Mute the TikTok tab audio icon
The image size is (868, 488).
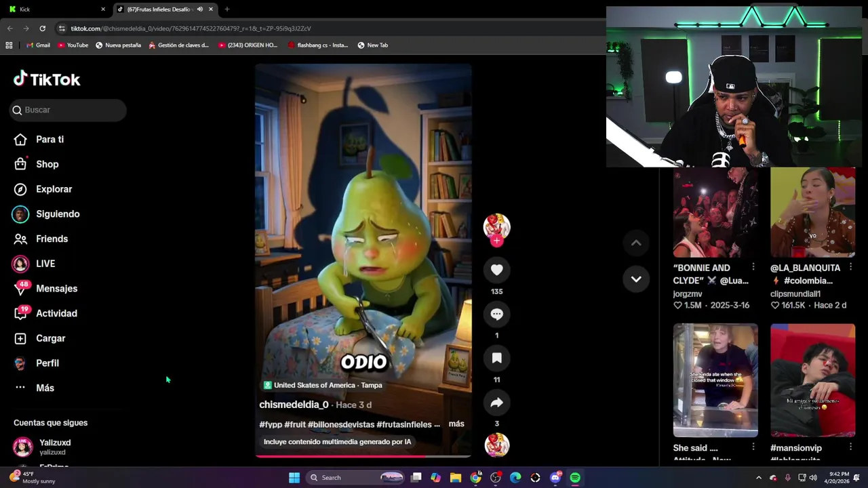pyautogui.click(x=199, y=9)
